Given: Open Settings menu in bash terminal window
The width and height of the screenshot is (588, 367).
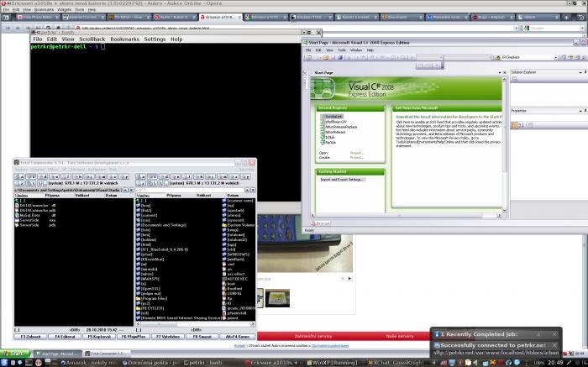Looking at the screenshot, I should (x=155, y=39).
